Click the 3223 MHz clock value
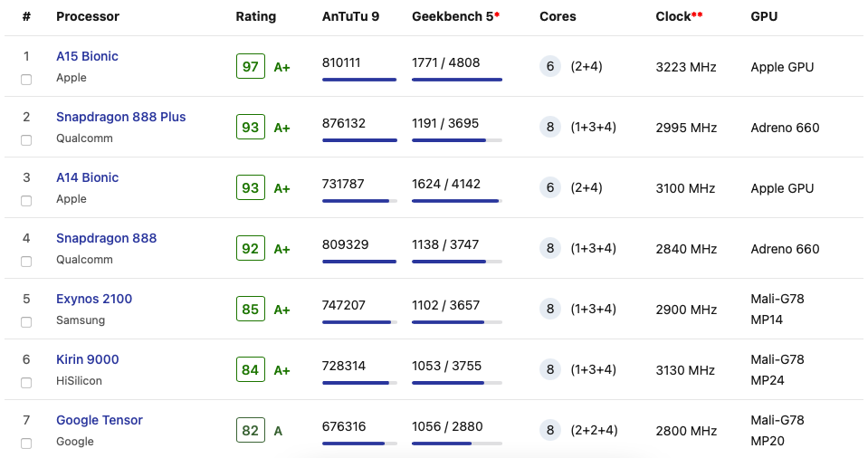 686,67
